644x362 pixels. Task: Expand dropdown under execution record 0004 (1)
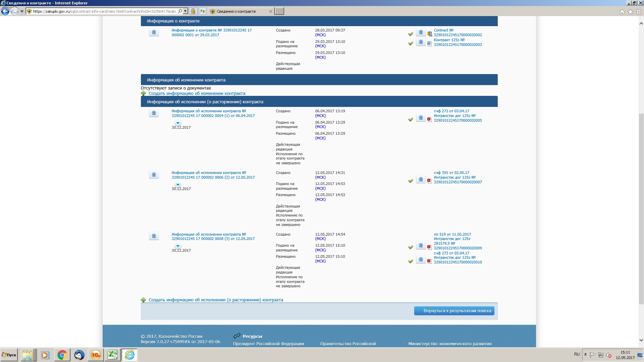coord(178,123)
